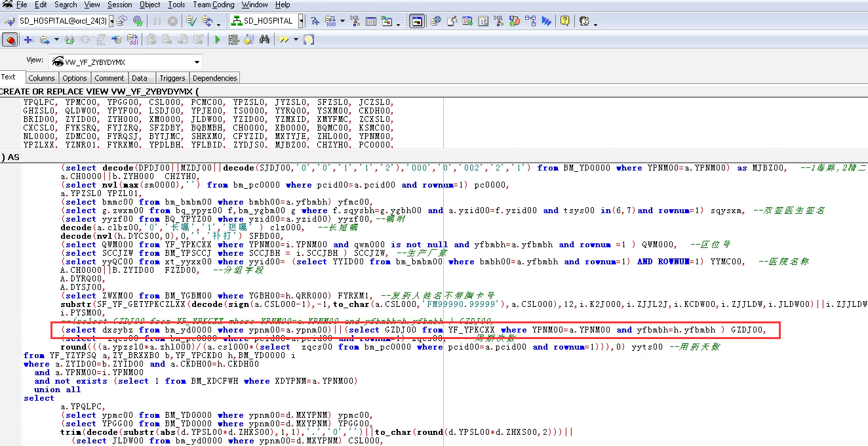Screen dimensions: 868x446
Task: Switch to the Columns tab
Action: click(41, 78)
